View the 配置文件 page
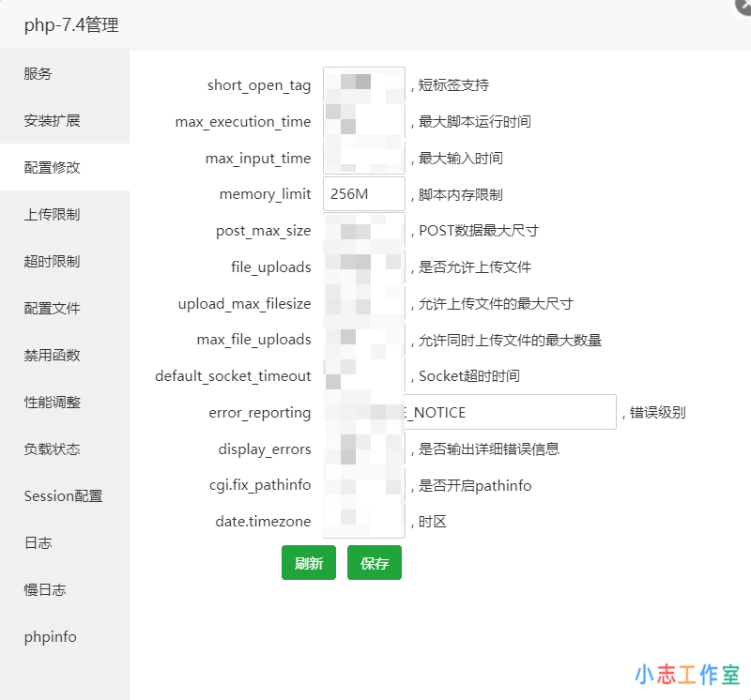 click(52, 308)
